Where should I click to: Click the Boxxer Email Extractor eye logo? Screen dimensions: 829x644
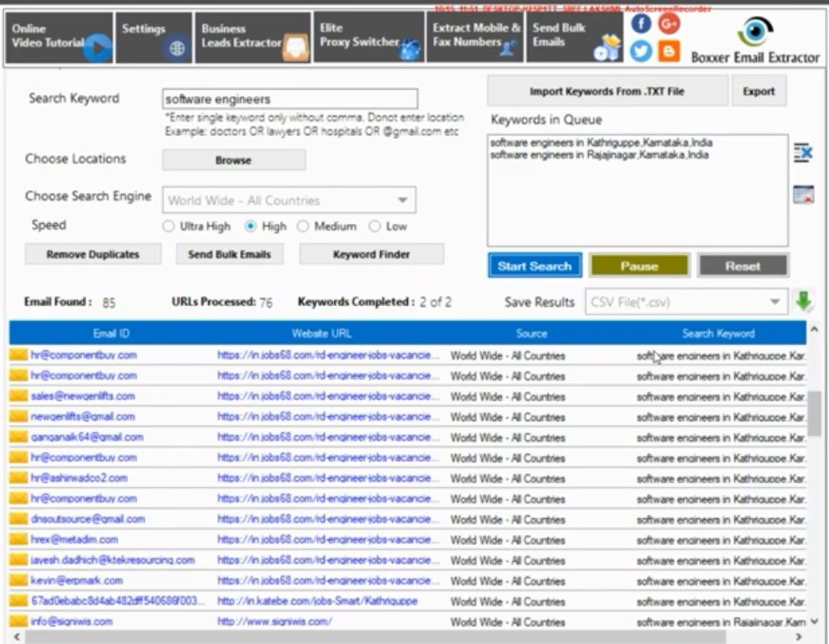755,32
